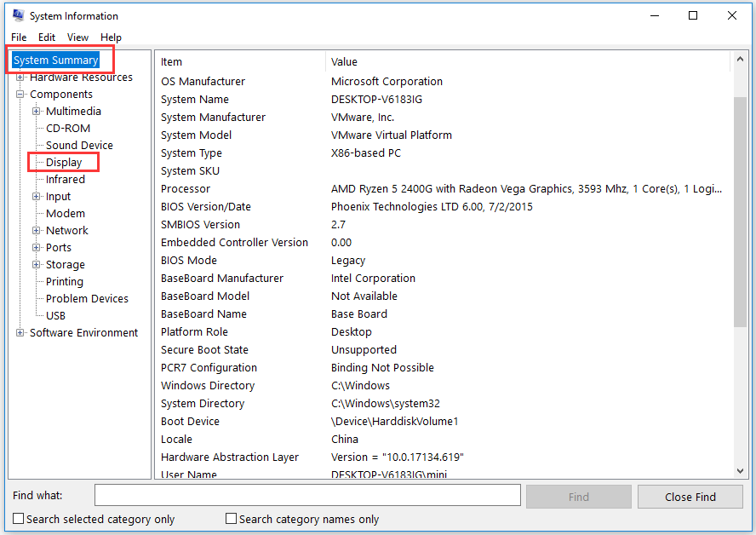Toggle Search category names only checkbox
Screen dimensions: 756x535
pyautogui.click(x=231, y=519)
